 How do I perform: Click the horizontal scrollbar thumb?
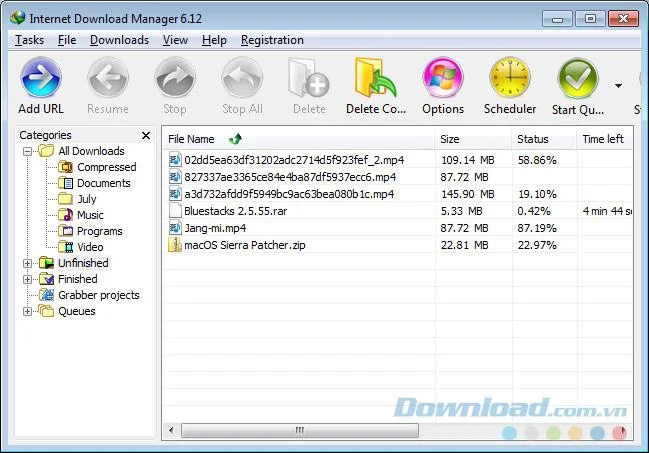(300, 430)
